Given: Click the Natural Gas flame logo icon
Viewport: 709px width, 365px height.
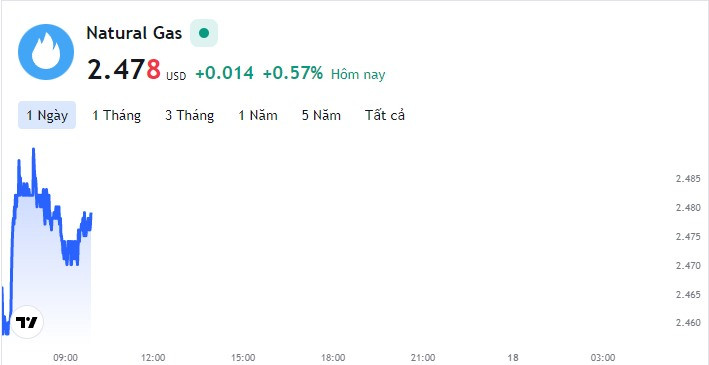Looking at the screenshot, I should click(46, 52).
